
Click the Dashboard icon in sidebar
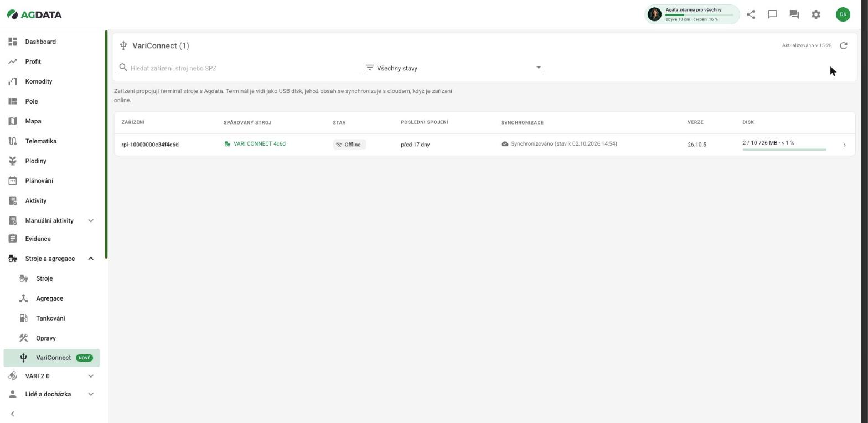coord(13,42)
